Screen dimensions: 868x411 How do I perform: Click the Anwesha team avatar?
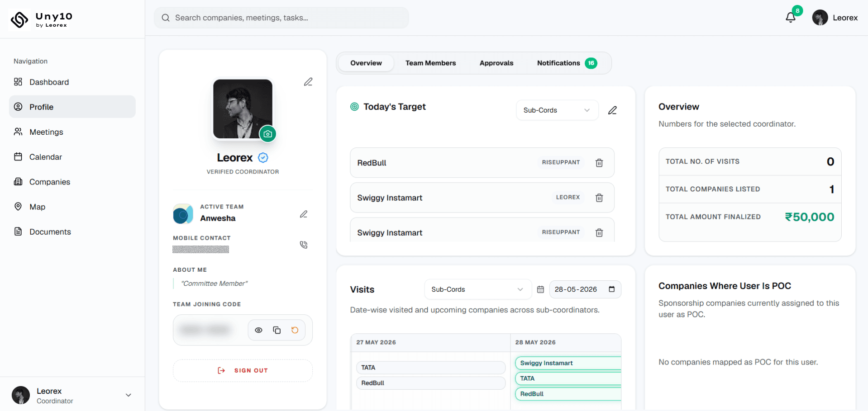pyautogui.click(x=183, y=214)
